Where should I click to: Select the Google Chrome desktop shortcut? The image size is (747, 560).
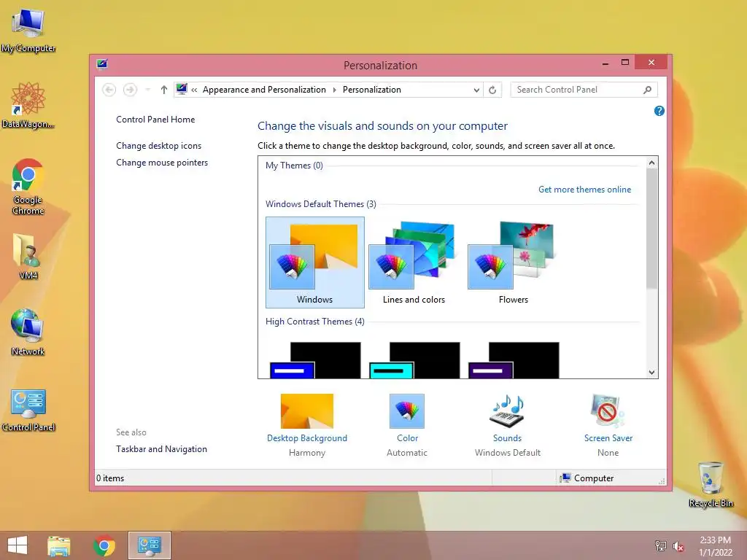point(28,186)
